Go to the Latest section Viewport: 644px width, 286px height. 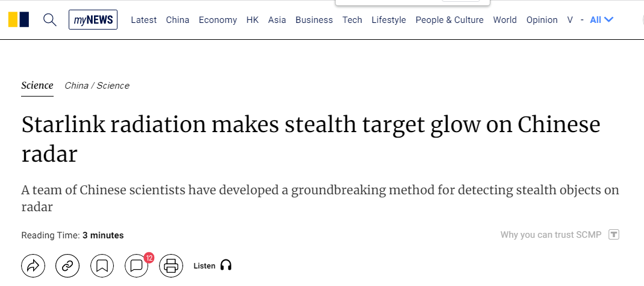pos(144,20)
